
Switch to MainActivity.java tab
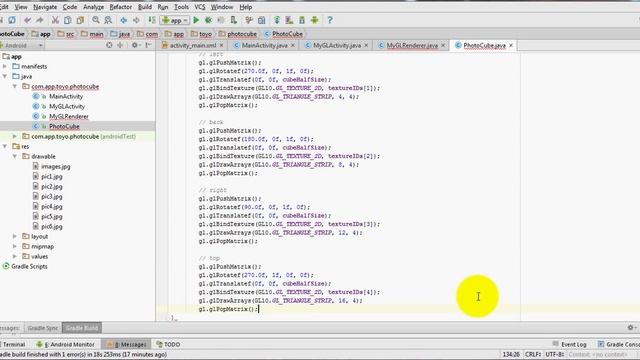pyautogui.click(x=264, y=45)
